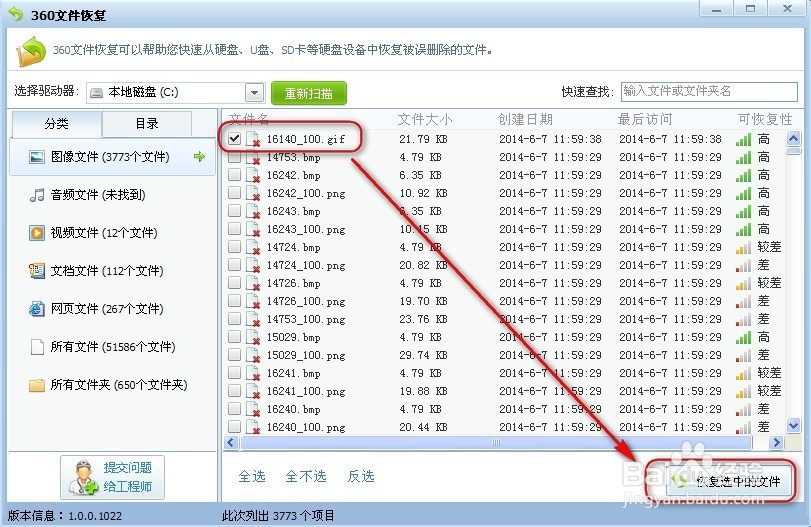Select checkbox for 16243_100.png
This screenshot has width=811, height=527.
tap(234, 229)
